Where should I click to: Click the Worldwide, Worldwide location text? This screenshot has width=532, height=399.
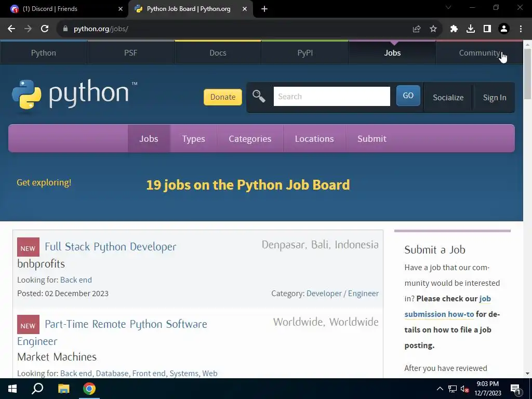click(x=326, y=322)
